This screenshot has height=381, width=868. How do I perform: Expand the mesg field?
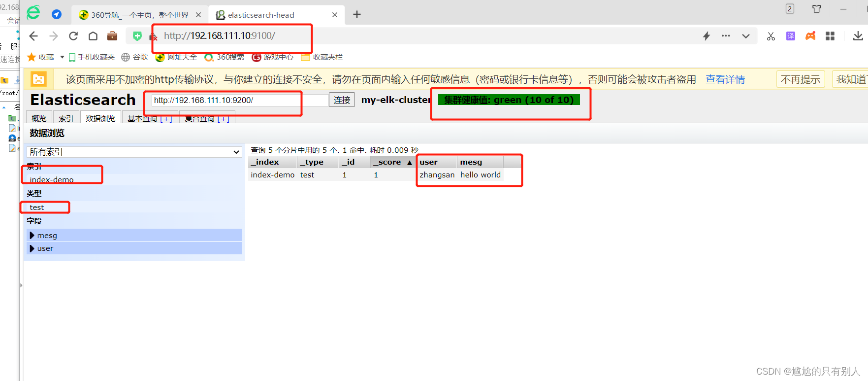[x=134, y=235]
